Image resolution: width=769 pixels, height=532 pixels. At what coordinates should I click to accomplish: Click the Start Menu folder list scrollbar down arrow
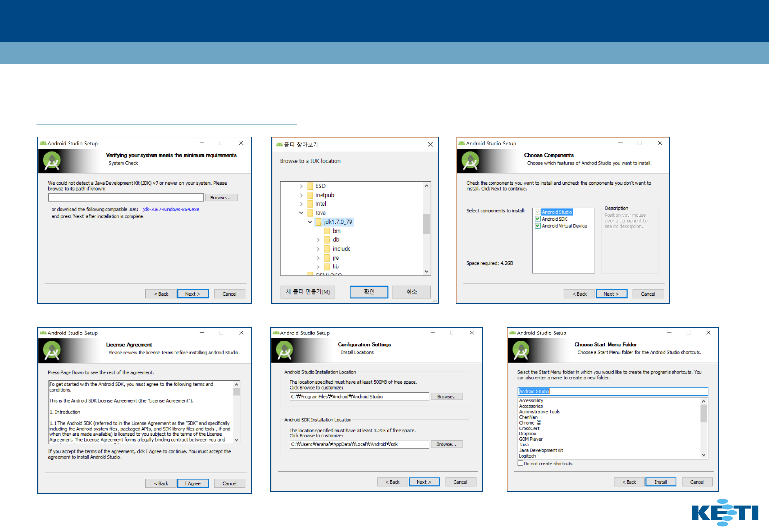pos(704,455)
